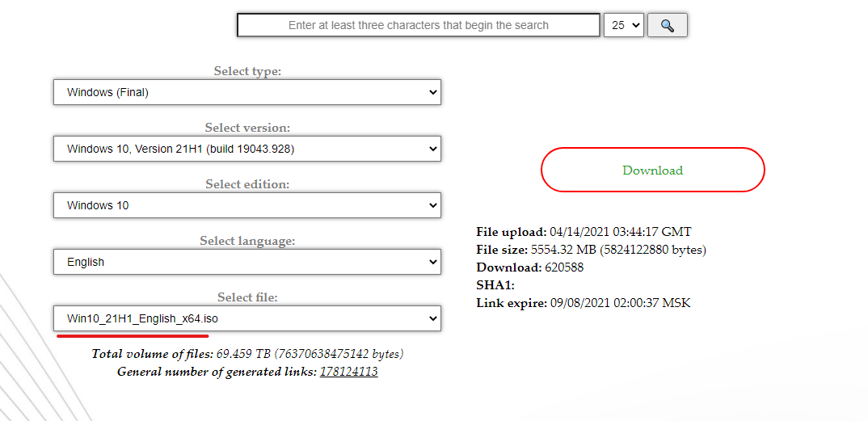
Task: Click the 'Select edition:' label
Action: click(247, 184)
